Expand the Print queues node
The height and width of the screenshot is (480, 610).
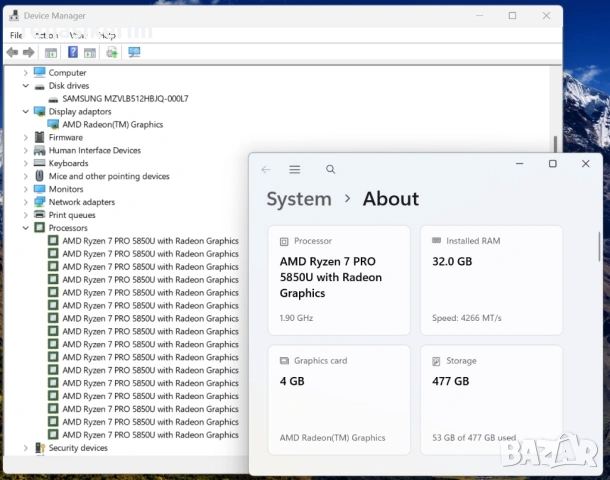tap(26, 215)
